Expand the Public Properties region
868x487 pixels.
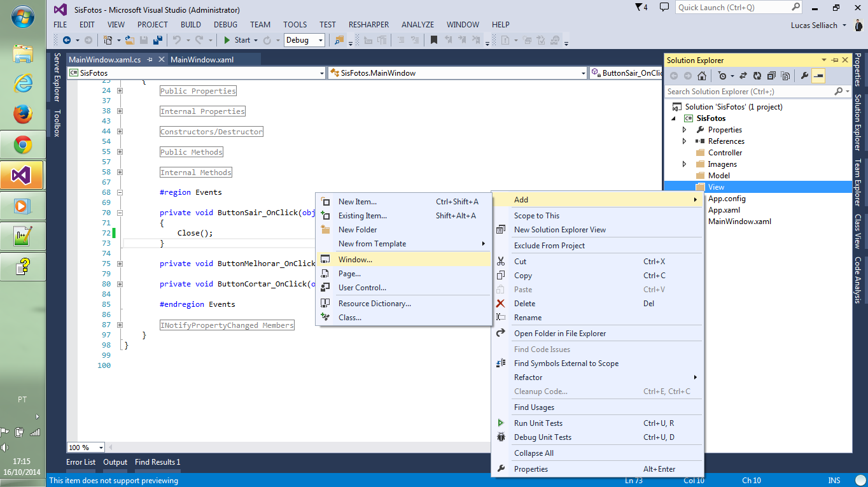point(120,91)
